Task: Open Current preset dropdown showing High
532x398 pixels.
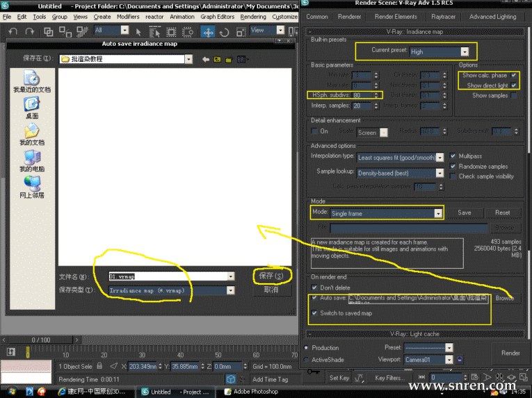Action: point(439,52)
